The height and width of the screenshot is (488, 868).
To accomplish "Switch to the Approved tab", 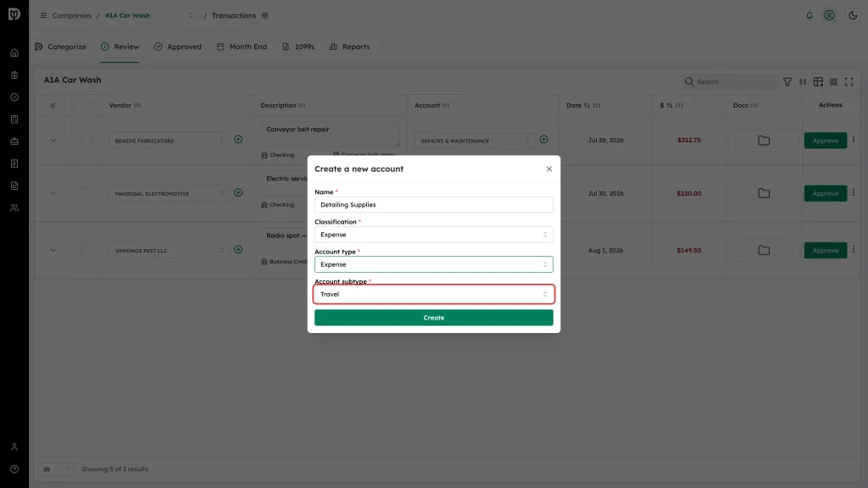I will click(x=178, y=47).
